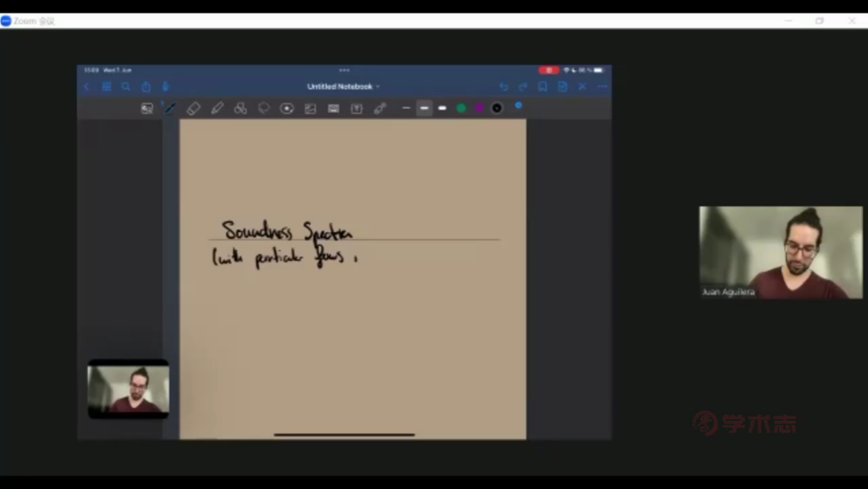Choose the green pen color
The width and height of the screenshot is (868, 489).
461,108
